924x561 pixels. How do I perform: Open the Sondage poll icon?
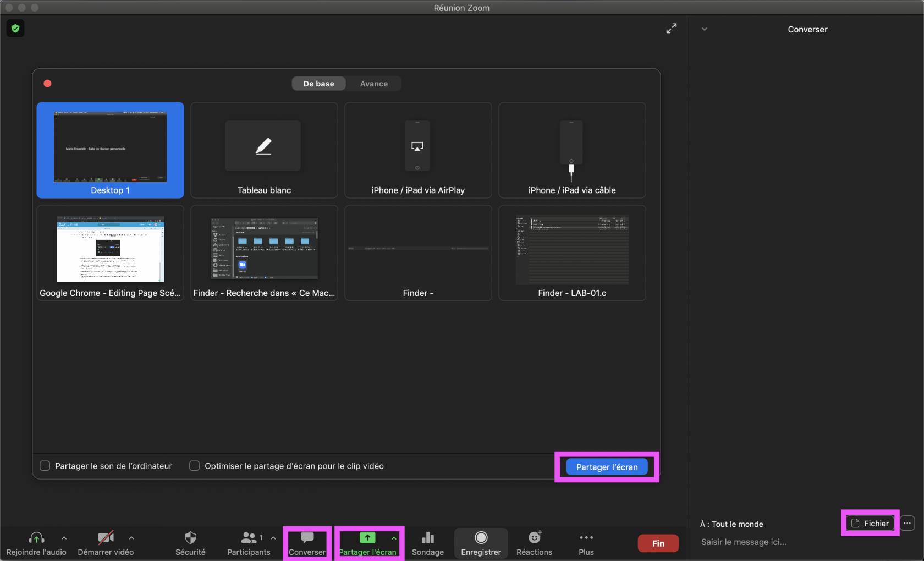(x=427, y=538)
